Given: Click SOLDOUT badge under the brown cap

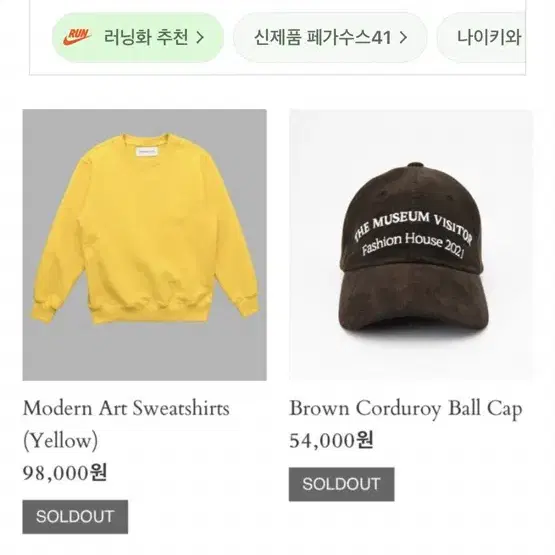Looking at the screenshot, I should coord(342,484).
